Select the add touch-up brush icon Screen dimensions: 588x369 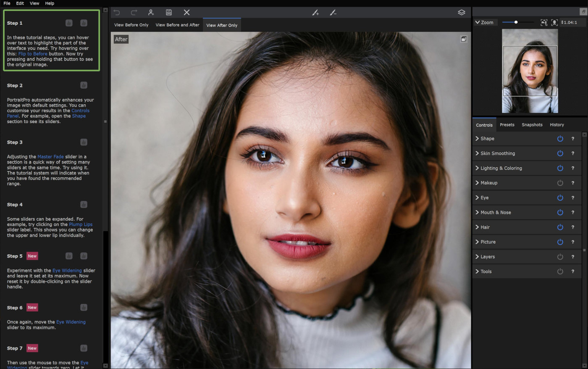pyautogui.click(x=315, y=13)
